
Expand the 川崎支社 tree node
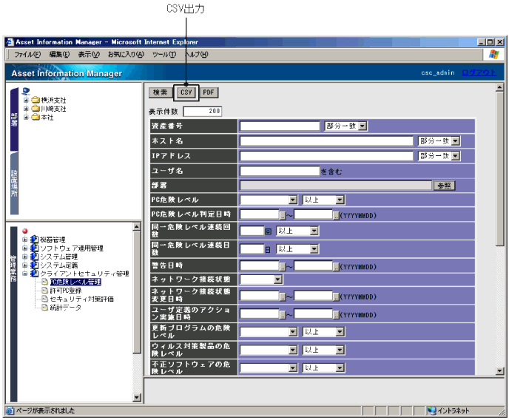pyautogui.click(x=26, y=109)
